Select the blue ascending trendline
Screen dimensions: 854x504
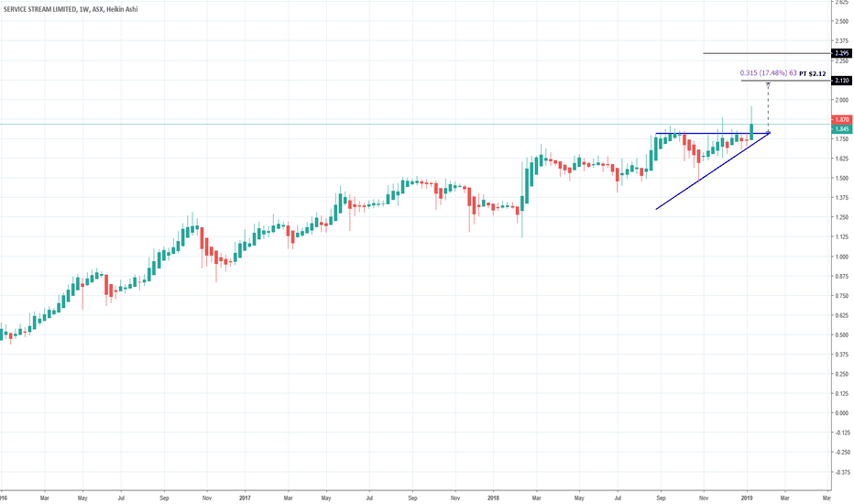712,171
